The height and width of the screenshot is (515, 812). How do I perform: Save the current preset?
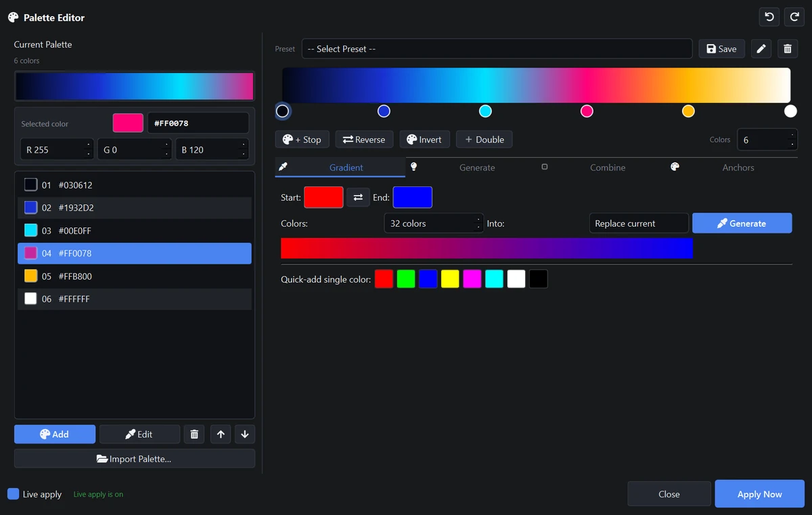coord(721,49)
